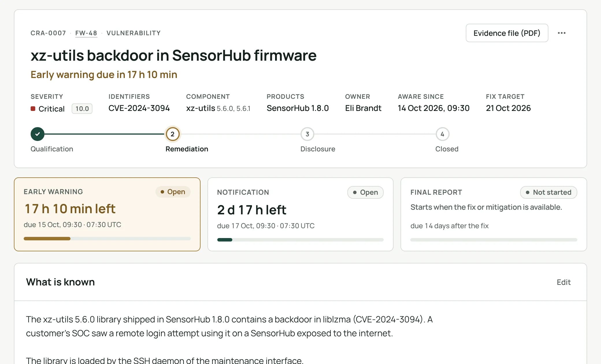
Task: Click the Remediation step label
Action: point(187,149)
